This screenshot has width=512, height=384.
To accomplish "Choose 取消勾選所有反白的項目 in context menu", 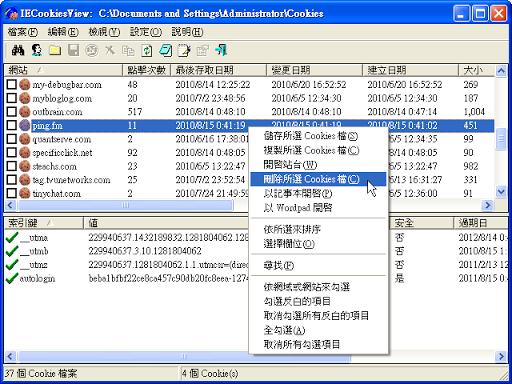I will [x=318, y=316].
